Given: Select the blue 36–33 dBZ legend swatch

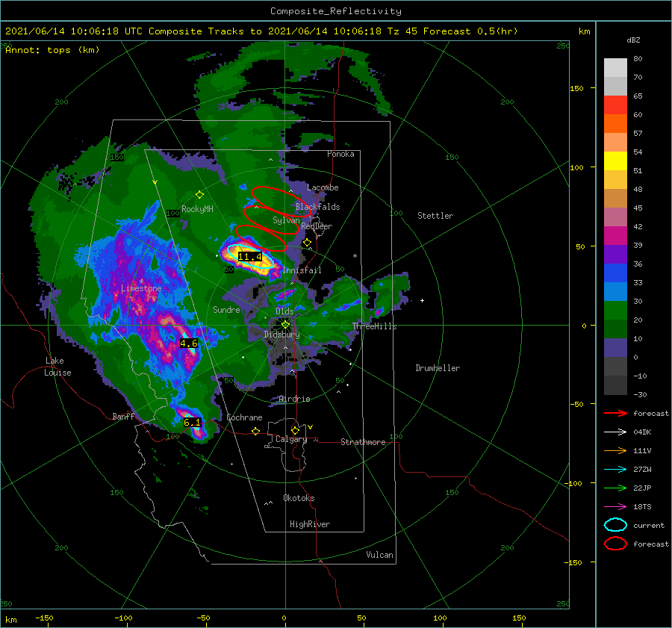Looking at the screenshot, I should click(615, 273).
